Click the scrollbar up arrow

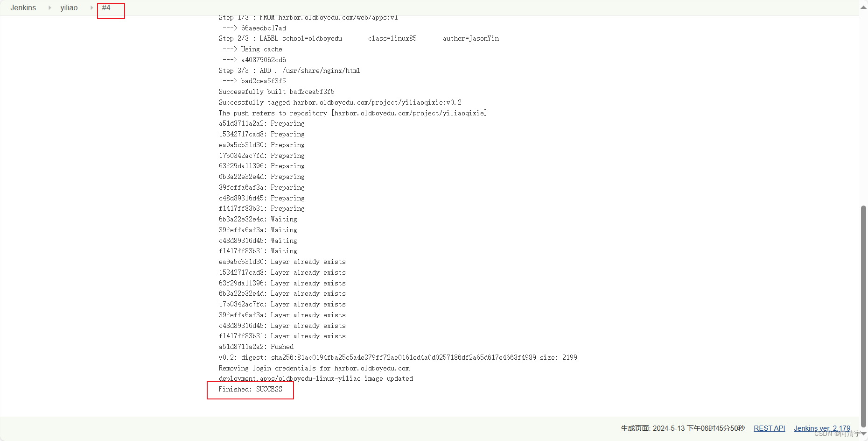pyautogui.click(x=863, y=7)
